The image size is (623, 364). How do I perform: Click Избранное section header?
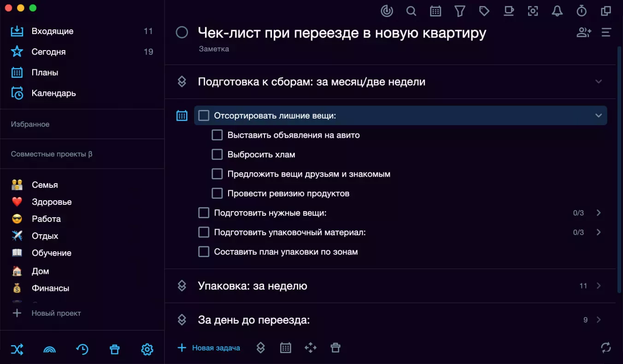coord(30,124)
